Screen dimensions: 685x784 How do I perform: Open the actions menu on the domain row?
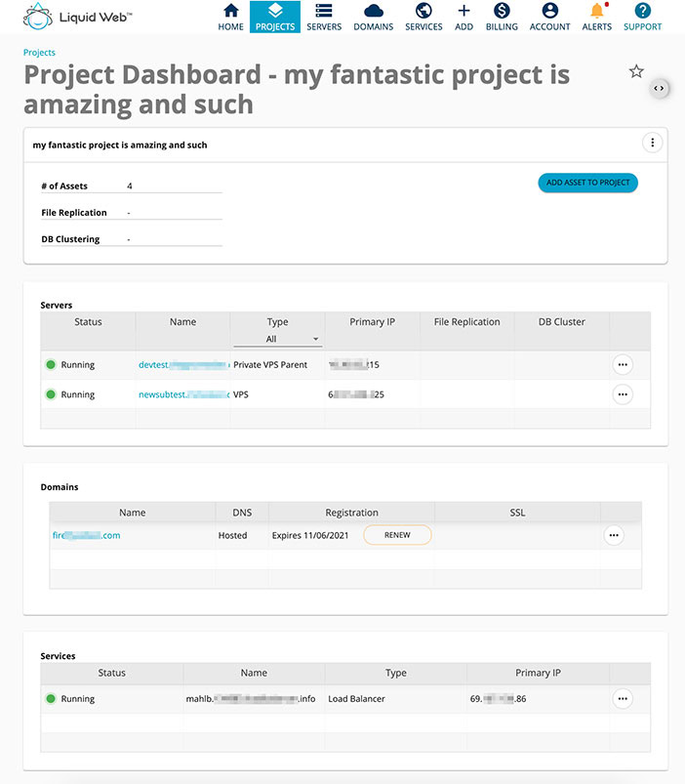coord(614,534)
